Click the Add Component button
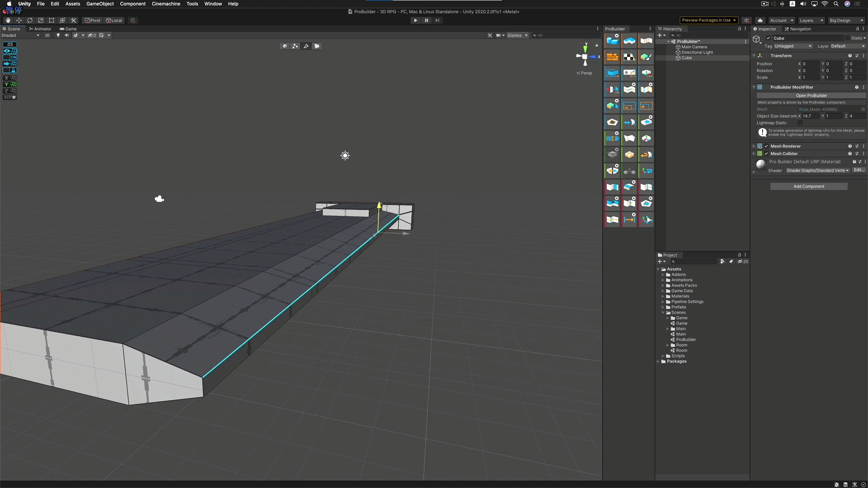Screen dimensions: 868x488 809,186
